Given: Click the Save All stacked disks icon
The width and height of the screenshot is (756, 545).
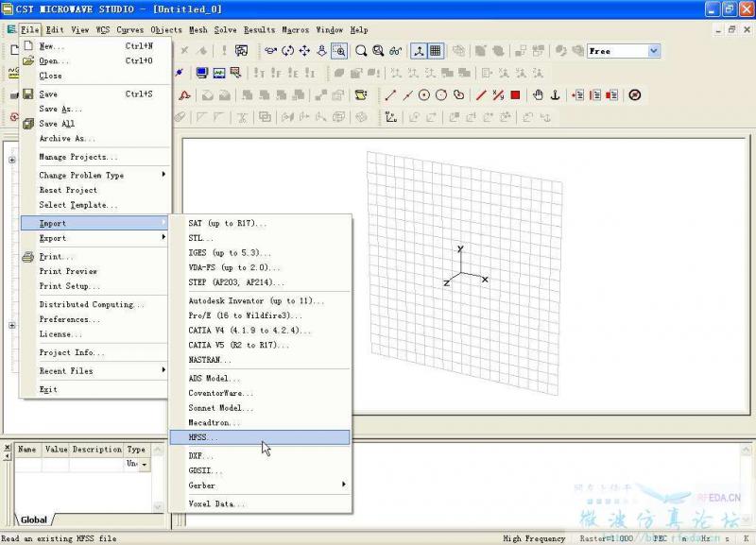Looking at the screenshot, I should pyautogui.click(x=28, y=124).
